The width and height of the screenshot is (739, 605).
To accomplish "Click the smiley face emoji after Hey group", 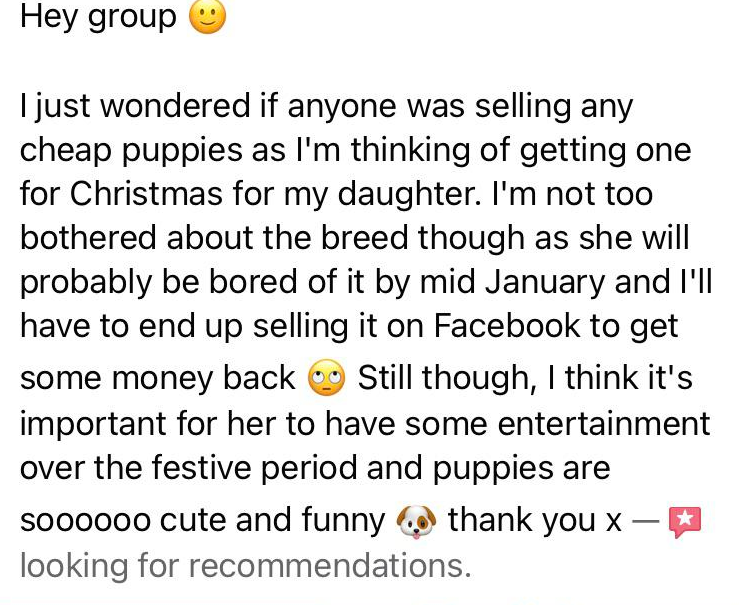I will pos(207,17).
